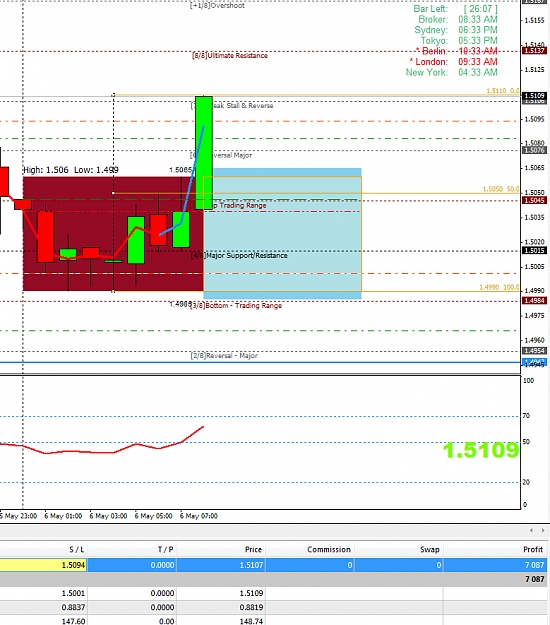Viewport: 550px width, 625px height.
Task: Click the [8/8]Ultimate Resistance level label
Action: point(230,55)
